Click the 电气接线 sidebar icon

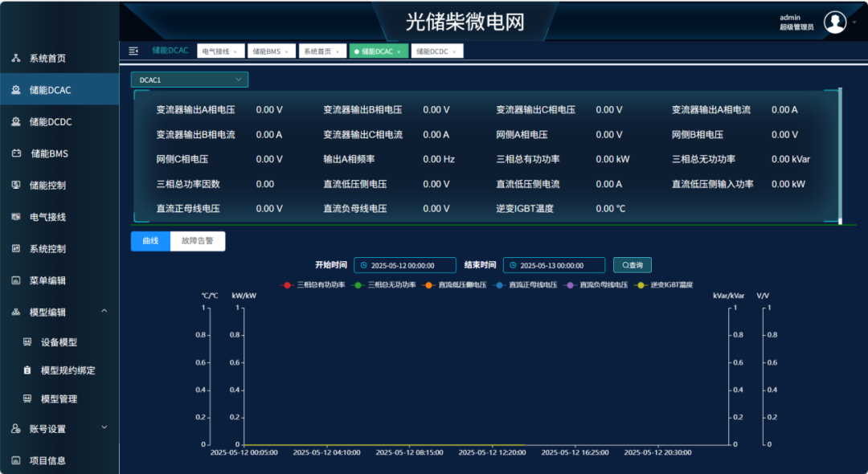15,217
